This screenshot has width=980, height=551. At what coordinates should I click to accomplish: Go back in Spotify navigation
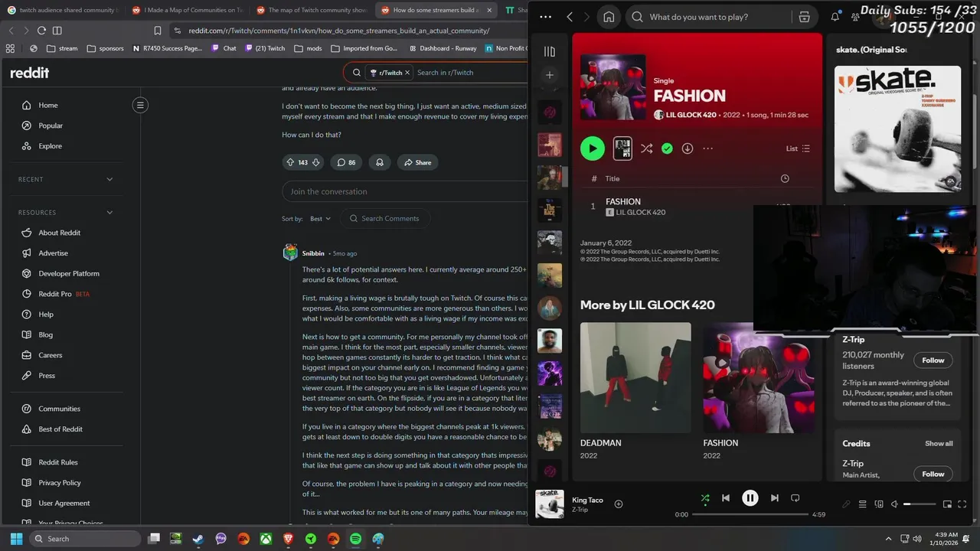coord(570,17)
